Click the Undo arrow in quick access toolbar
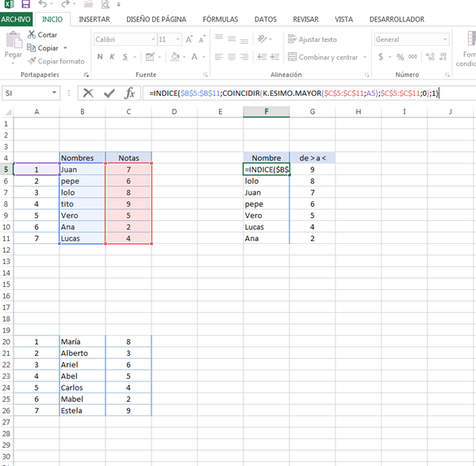Image resolution: width=476 pixels, height=466 pixels. (x=40, y=5)
